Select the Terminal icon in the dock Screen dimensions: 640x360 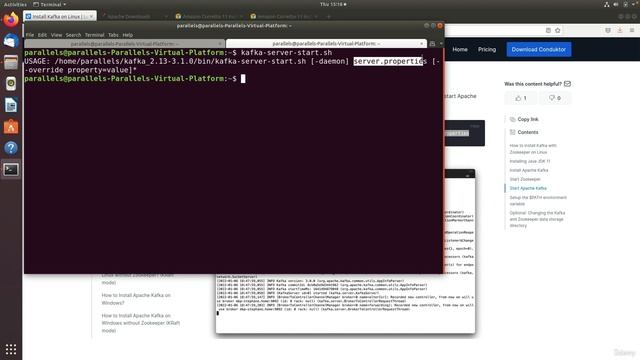tap(11, 169)
